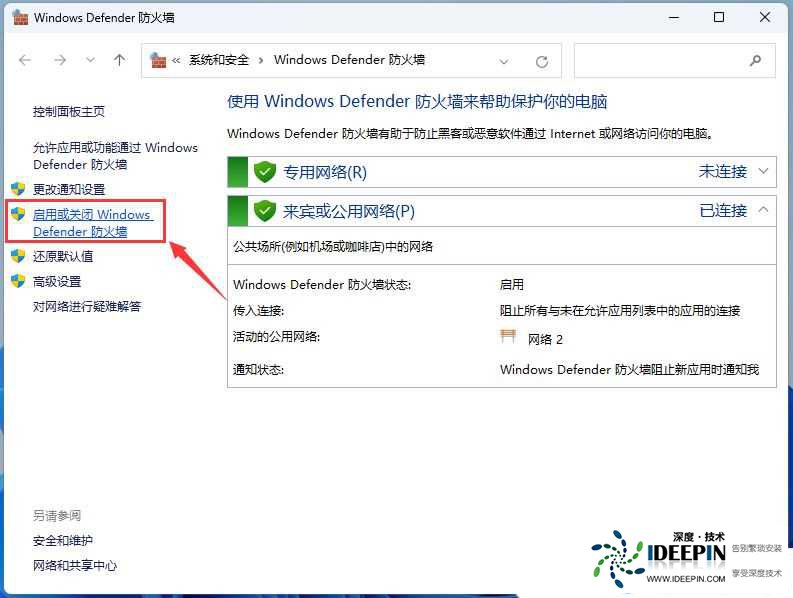Refresh the Windows Defender firewall page
Viewport: 793px width, 598px height.
(x=542, y=62)
